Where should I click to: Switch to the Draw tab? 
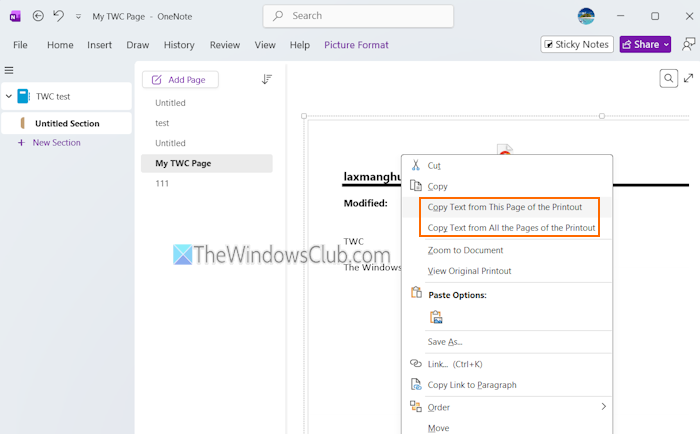[138, 45]
